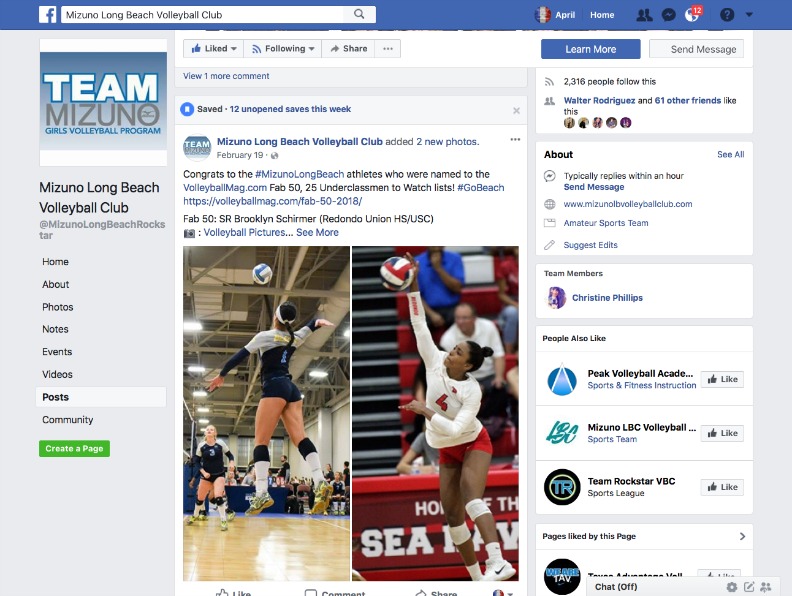Select Events in the page sidebar
The image size is (792, 596).
tap(57, 352)
